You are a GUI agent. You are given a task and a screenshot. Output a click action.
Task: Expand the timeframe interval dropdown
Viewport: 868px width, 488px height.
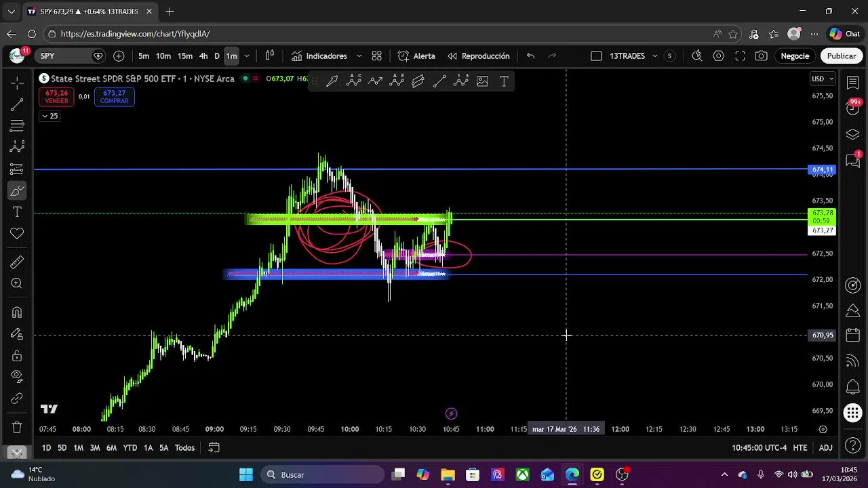[247, 56]
